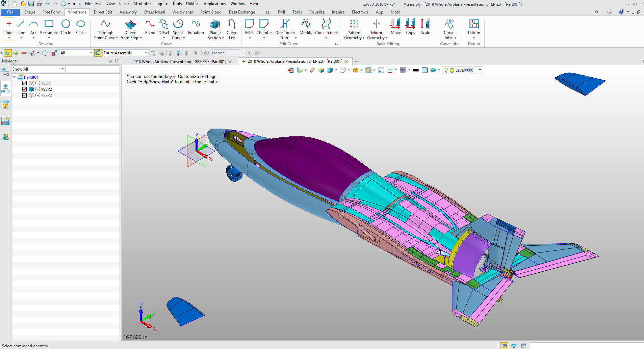Uncheck the ABSR1 component checkbox

pos(25,83)
